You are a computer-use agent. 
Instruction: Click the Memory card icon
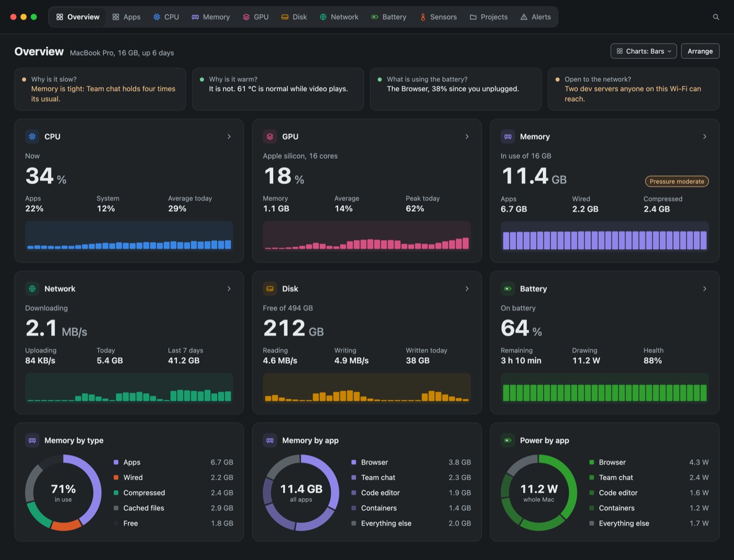point(508,137)
